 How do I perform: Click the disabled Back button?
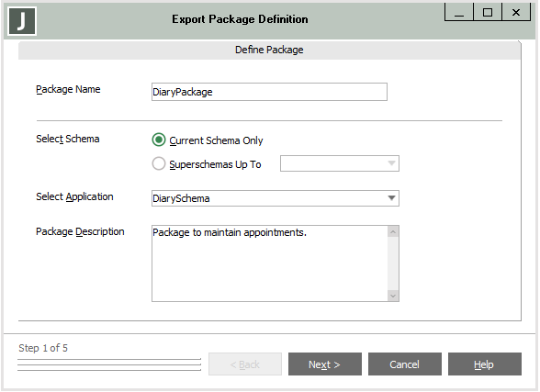click(x=245, y=364)
